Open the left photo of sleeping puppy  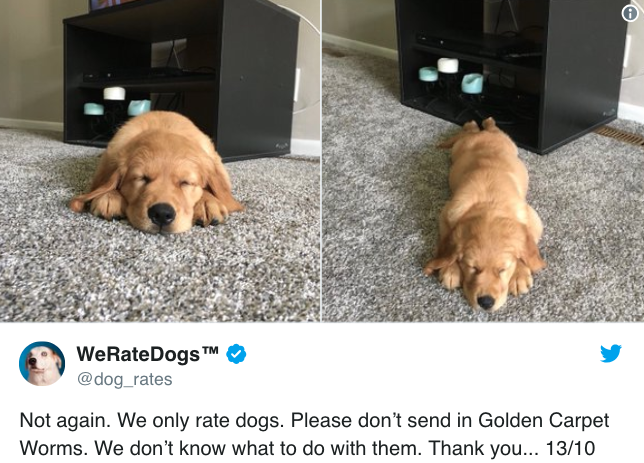[160, 161]
